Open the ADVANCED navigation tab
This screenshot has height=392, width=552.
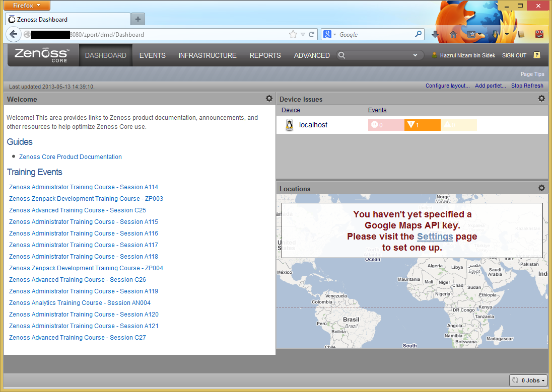312,55
